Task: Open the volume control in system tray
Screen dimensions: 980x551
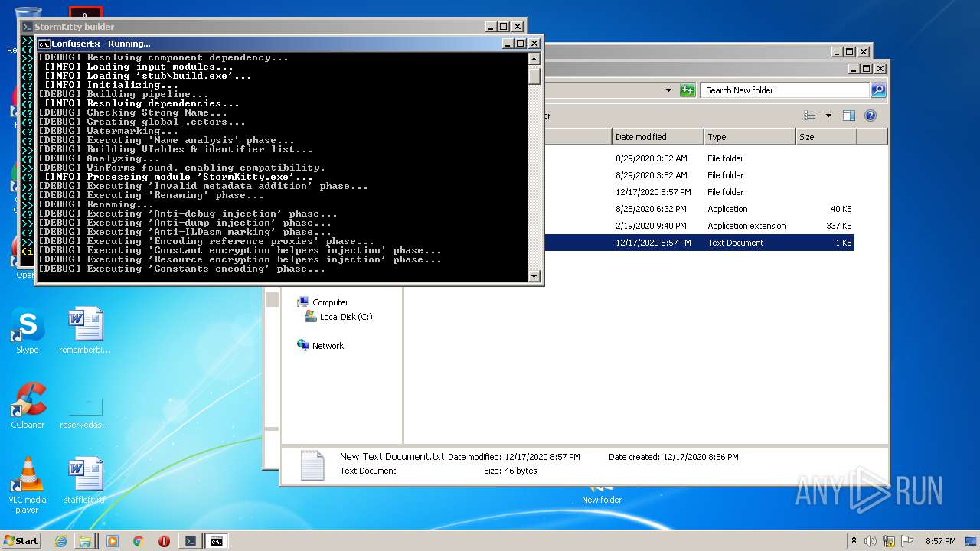Action: (x=871, y=541)
